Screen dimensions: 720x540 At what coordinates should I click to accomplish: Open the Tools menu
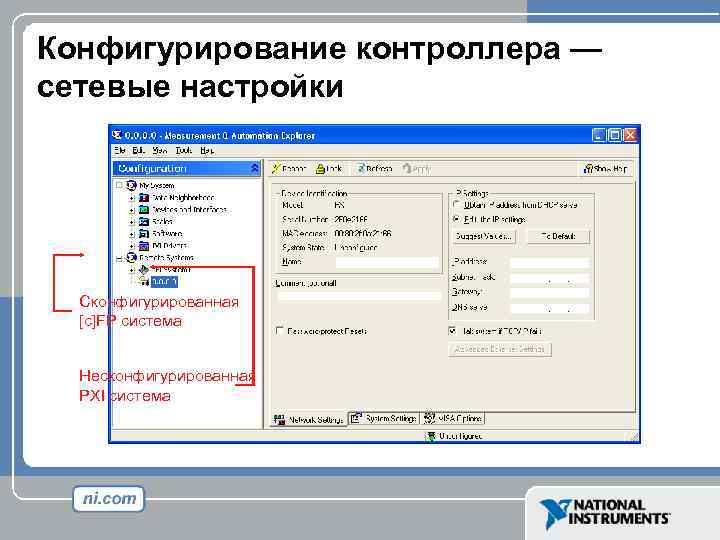(x=184, y=150)
